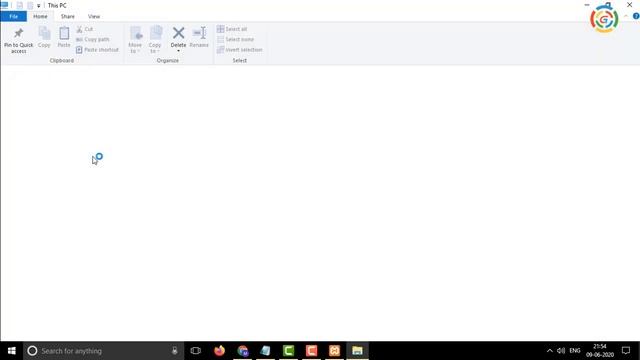Switch to the View ribbon tab
The height and width of the screenshot is (360, 640).
94,16
